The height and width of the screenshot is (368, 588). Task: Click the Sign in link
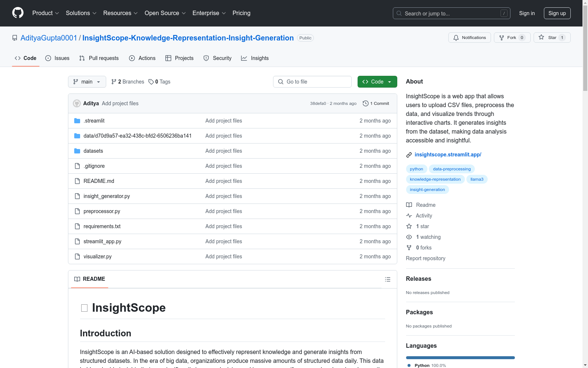point(527,13)
